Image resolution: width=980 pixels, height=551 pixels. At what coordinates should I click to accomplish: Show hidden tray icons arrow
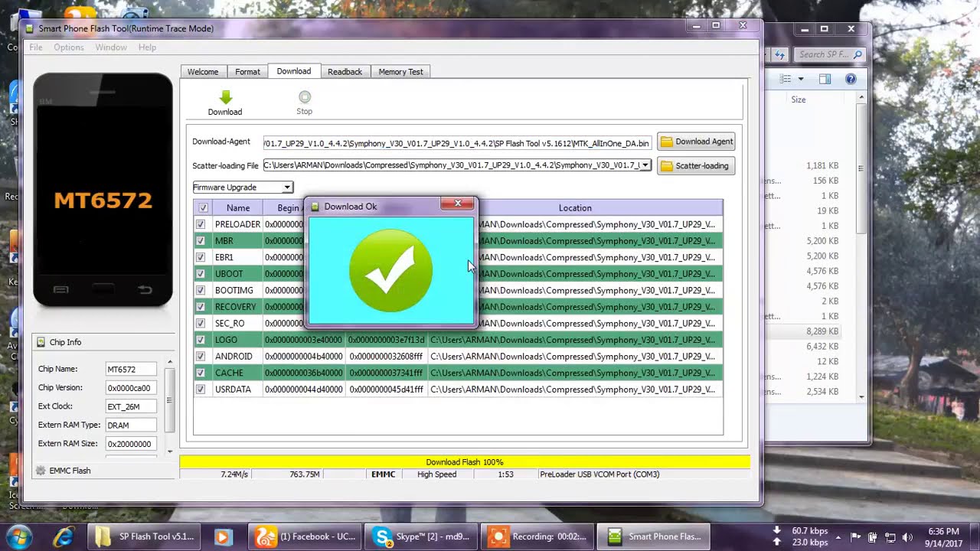838,536
